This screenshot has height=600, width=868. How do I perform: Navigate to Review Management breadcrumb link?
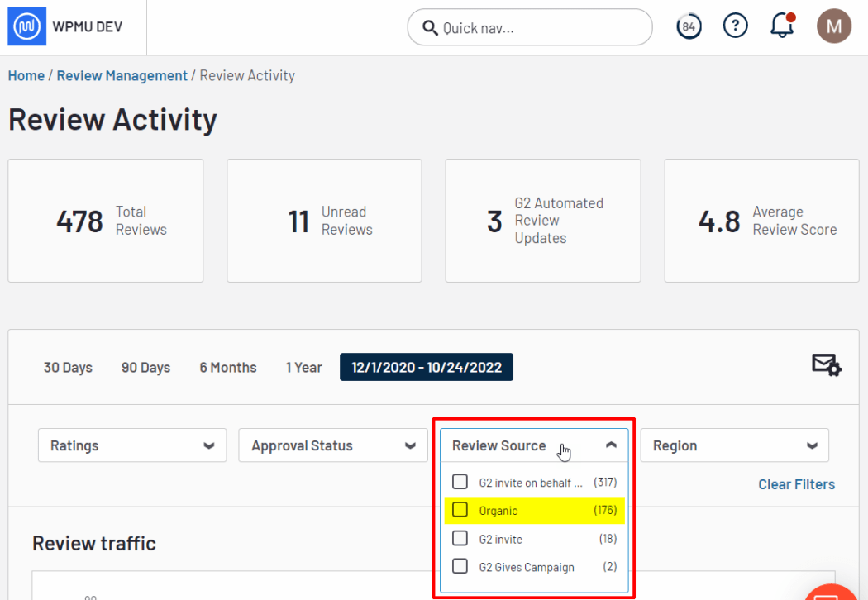(x=122, y=74)
